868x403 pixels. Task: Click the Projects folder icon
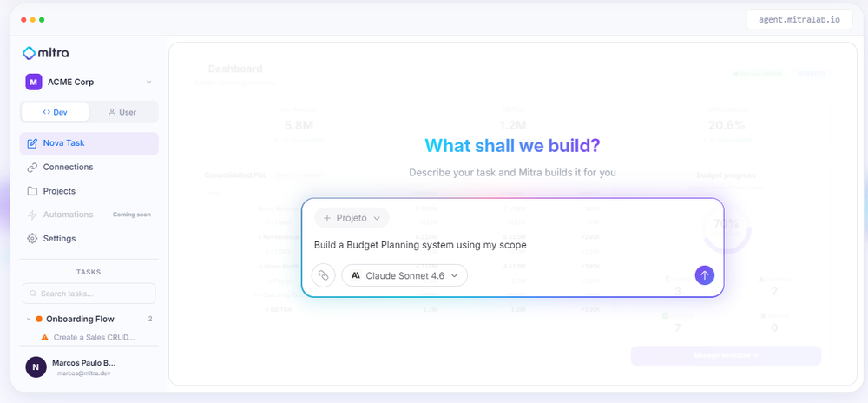[32, 191]
